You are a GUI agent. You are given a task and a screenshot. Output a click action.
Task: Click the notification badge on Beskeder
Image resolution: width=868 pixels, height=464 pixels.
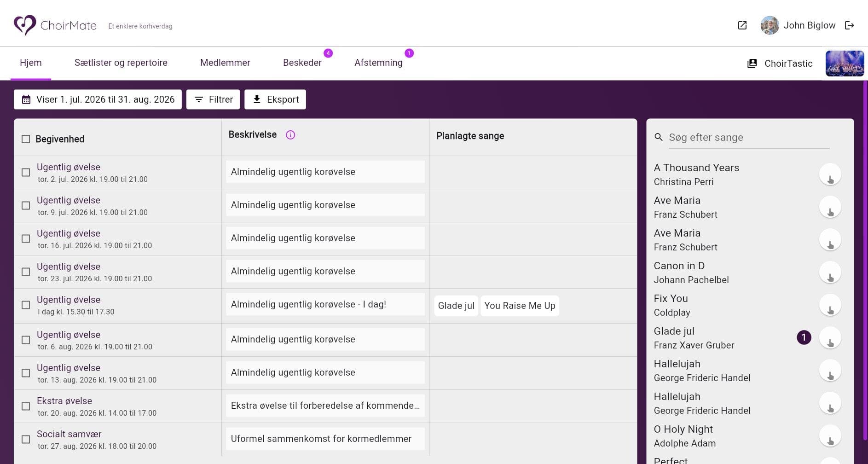[328, 53]
